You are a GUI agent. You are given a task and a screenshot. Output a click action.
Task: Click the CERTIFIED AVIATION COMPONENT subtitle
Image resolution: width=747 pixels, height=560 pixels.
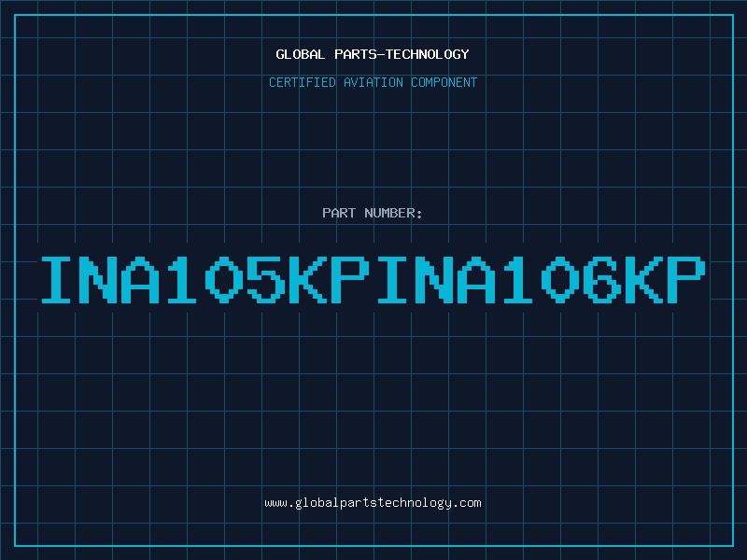coord(373,82)
